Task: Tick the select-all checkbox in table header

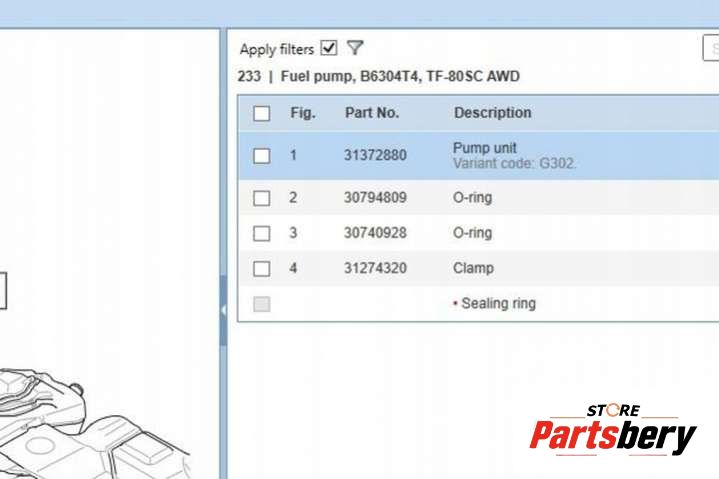Action: point(262,113)
